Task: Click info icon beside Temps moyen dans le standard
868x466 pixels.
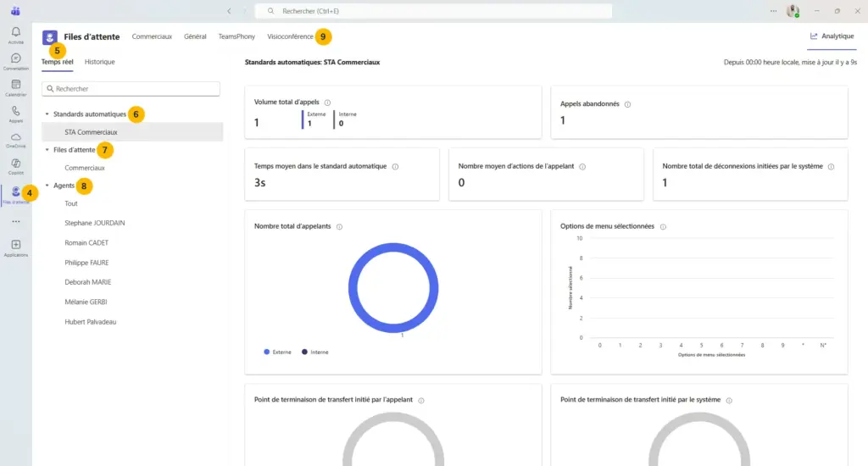Action: [395, 167]
